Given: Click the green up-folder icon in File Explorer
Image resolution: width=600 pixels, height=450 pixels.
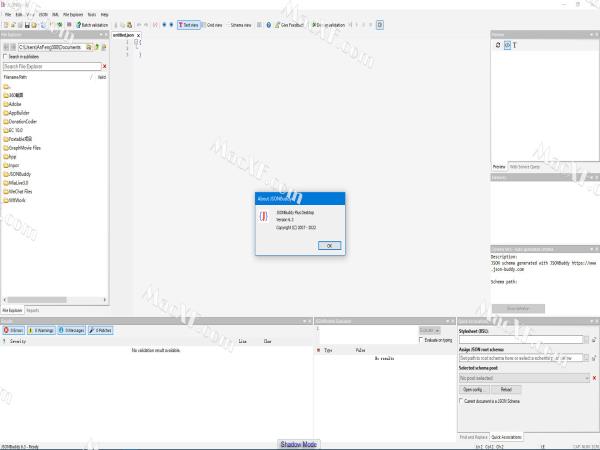Looking at the screenshot, I should [x=96, y=47].
